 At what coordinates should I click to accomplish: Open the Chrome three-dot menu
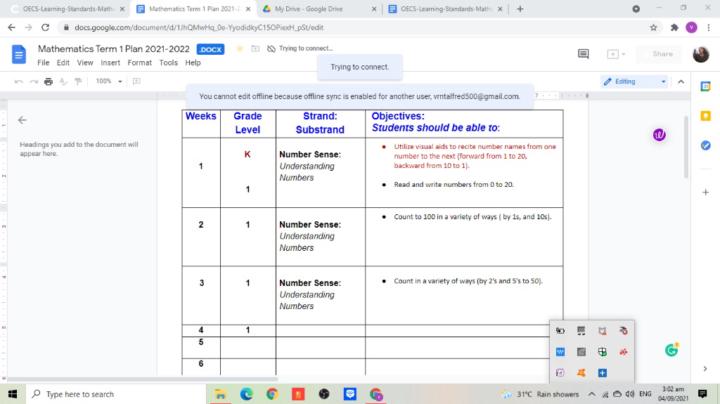(709, 28)
